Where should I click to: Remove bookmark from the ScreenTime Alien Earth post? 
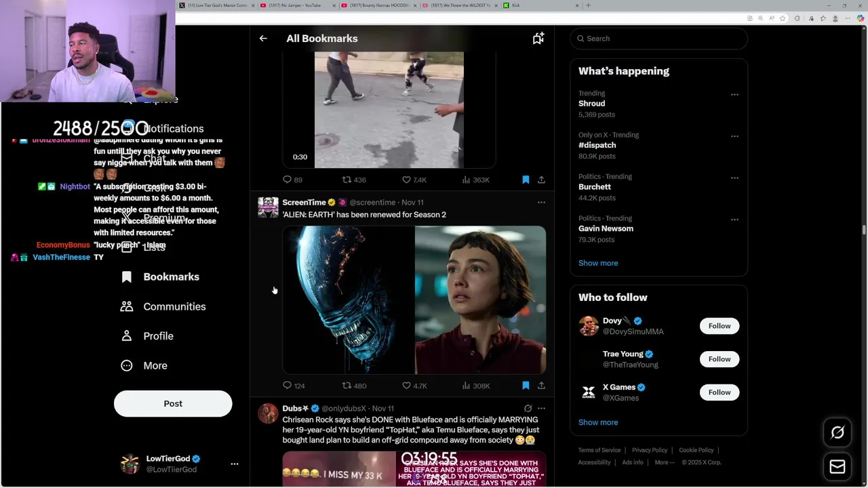coord(526,386)
